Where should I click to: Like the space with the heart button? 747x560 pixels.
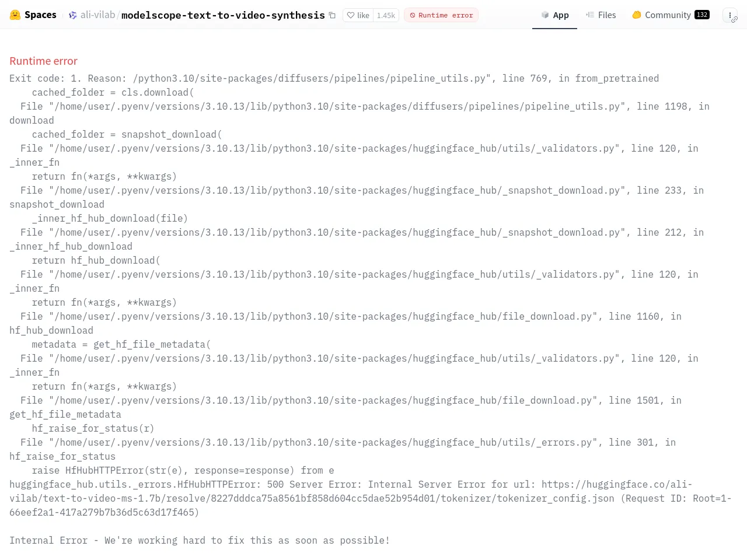tap(358, 15)
